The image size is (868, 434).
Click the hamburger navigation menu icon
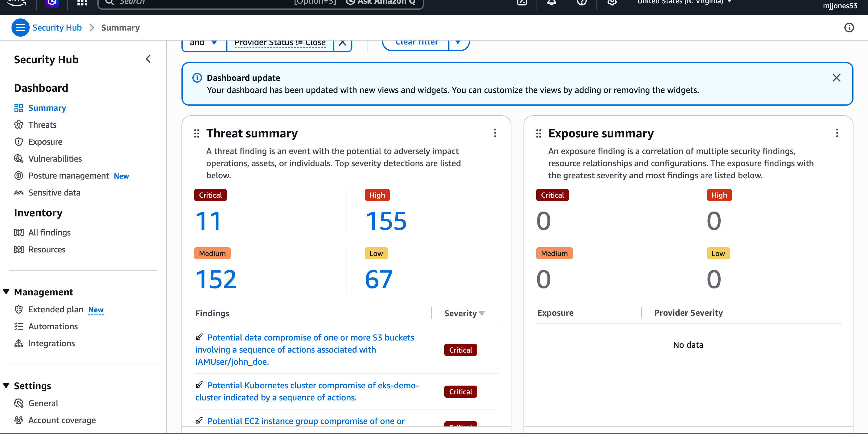point(20,28)
